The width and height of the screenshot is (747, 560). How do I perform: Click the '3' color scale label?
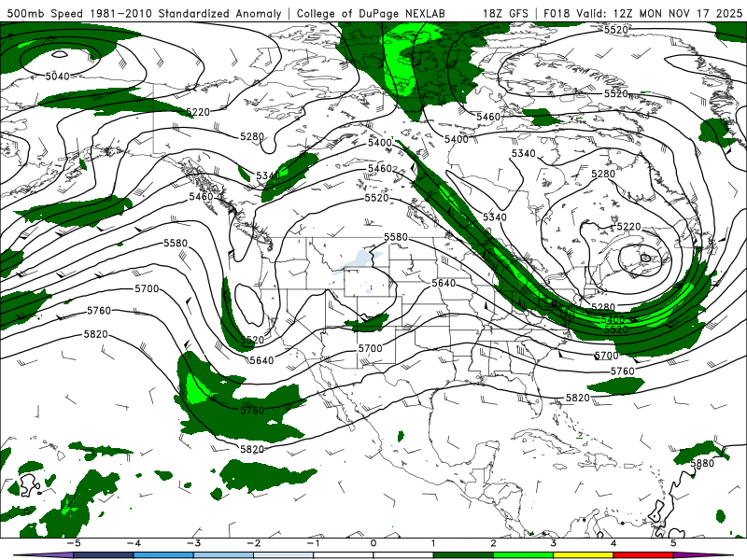pyautogui.click(x=553, y=543)
